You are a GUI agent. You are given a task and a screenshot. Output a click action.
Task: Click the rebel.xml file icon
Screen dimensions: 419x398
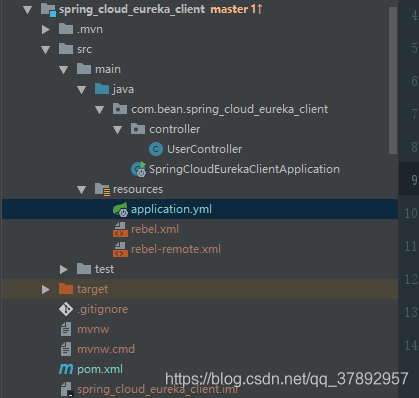[120, 229]
